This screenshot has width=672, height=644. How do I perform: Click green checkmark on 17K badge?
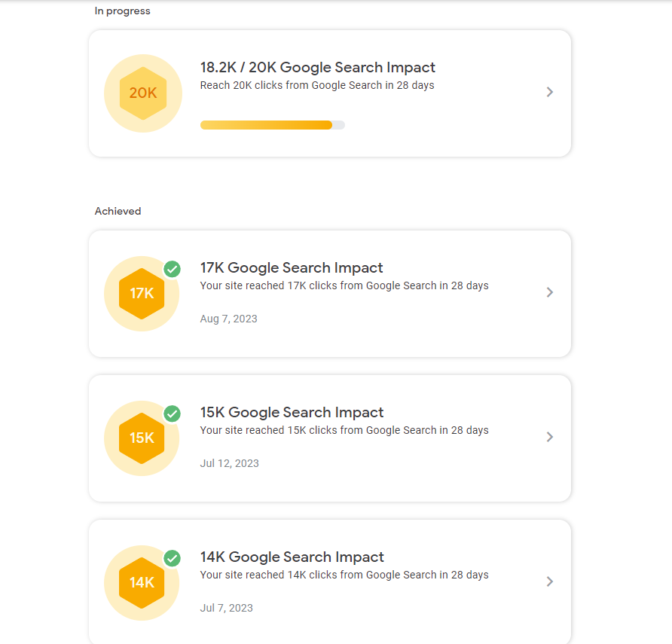(x=173, y=269)
